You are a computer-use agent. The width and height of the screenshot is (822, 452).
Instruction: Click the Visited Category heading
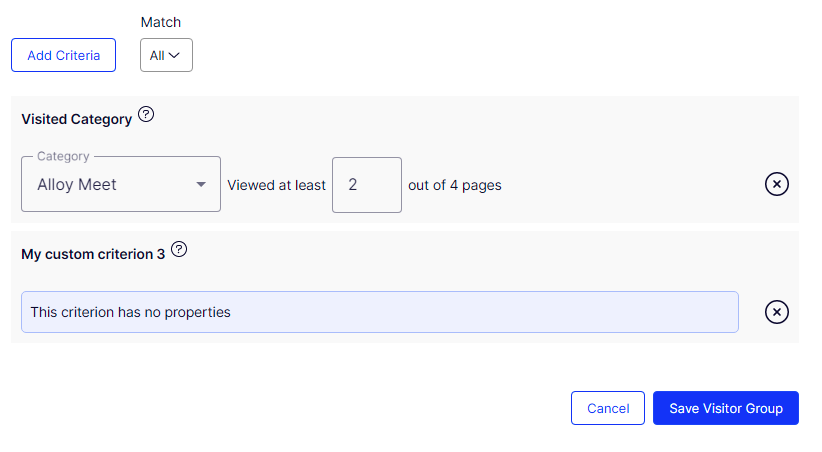click(x=76, y=119)
